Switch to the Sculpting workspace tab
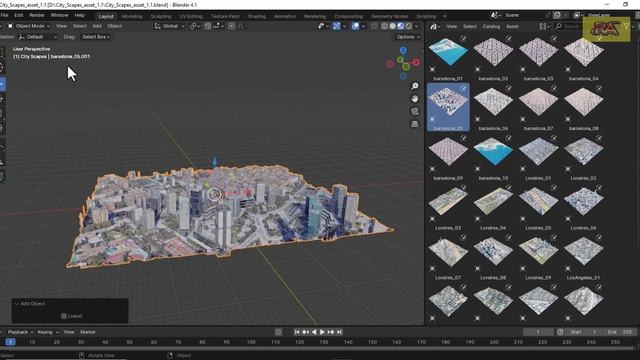Viewport: 640px width, 360px height. 161,16
